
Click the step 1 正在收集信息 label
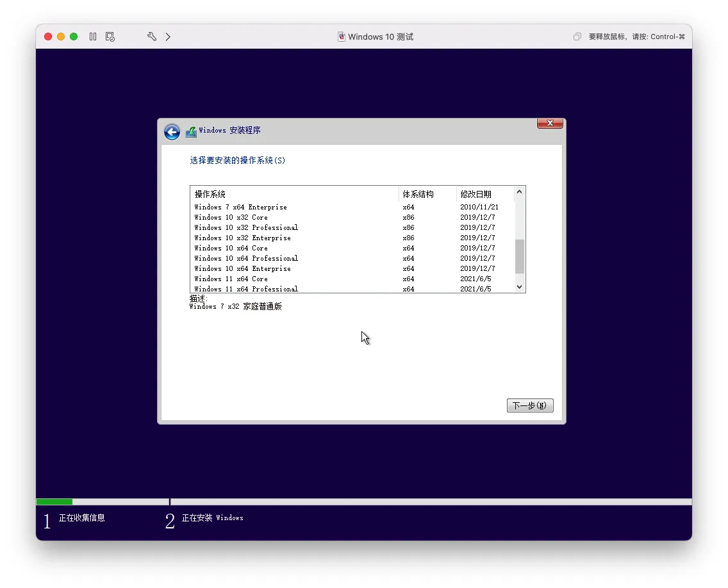coord(82,518)
